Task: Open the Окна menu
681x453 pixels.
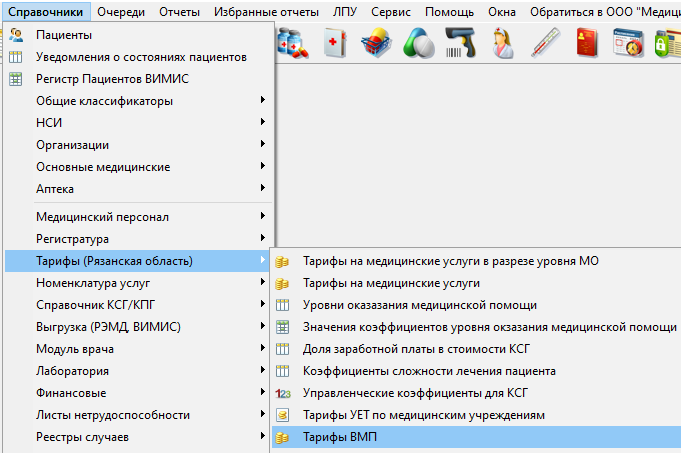Action: point(502,12)
